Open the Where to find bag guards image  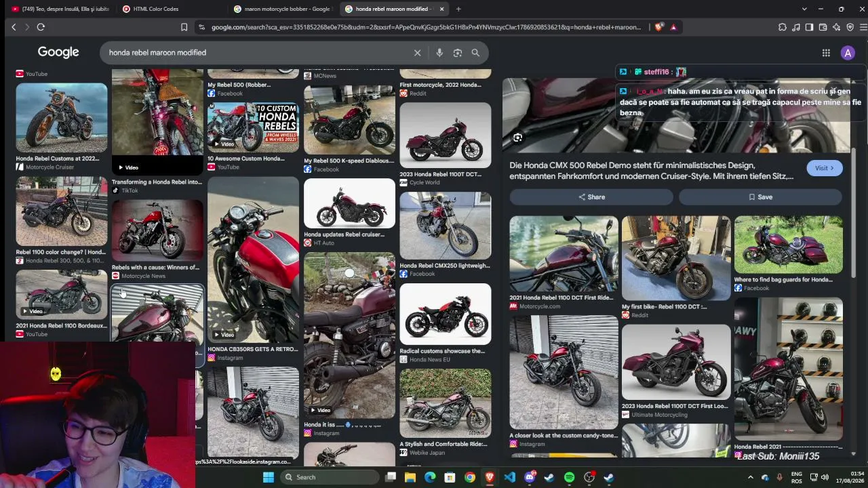[x=788, y=245]
